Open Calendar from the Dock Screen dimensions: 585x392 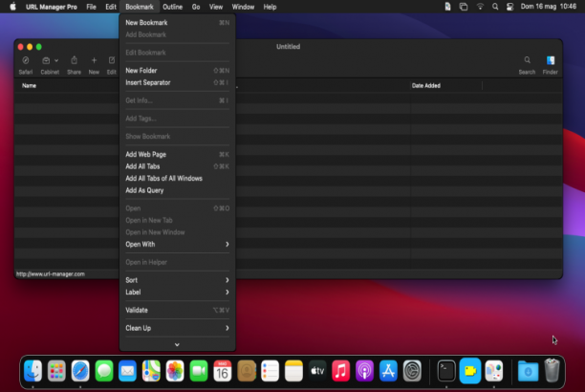[223, 371]
